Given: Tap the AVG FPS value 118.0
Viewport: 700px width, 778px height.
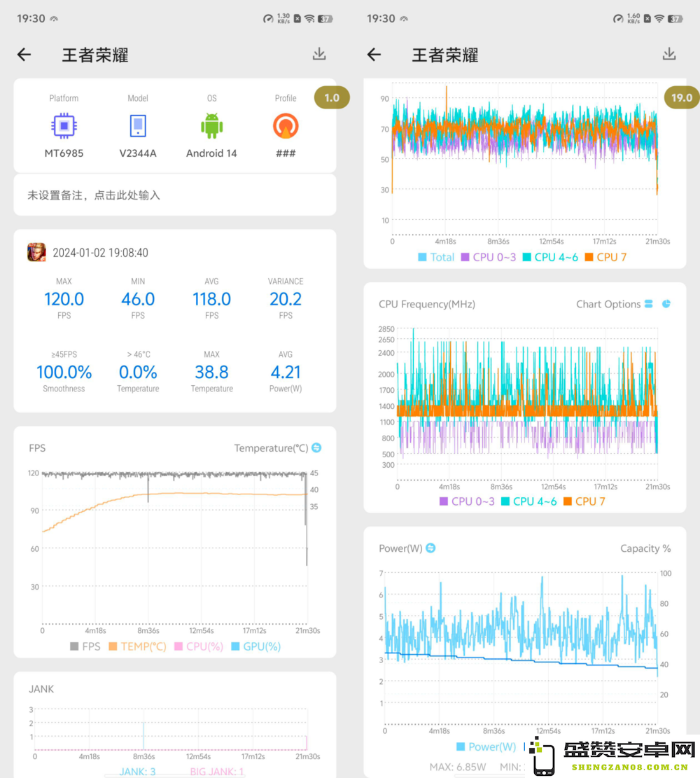Looking at the screenshot, I should (212, 299).
